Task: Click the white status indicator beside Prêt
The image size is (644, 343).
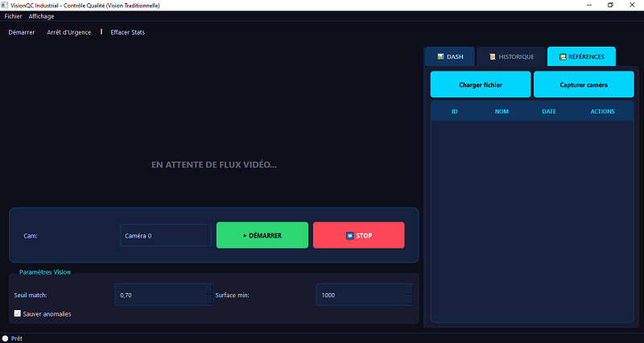Action: click(x=6, y=338)
